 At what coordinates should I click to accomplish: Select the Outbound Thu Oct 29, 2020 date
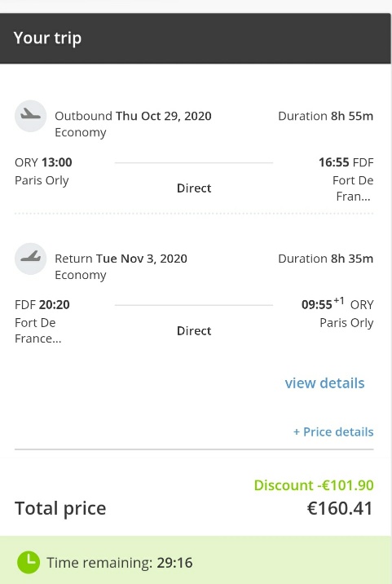pos(133,116)
